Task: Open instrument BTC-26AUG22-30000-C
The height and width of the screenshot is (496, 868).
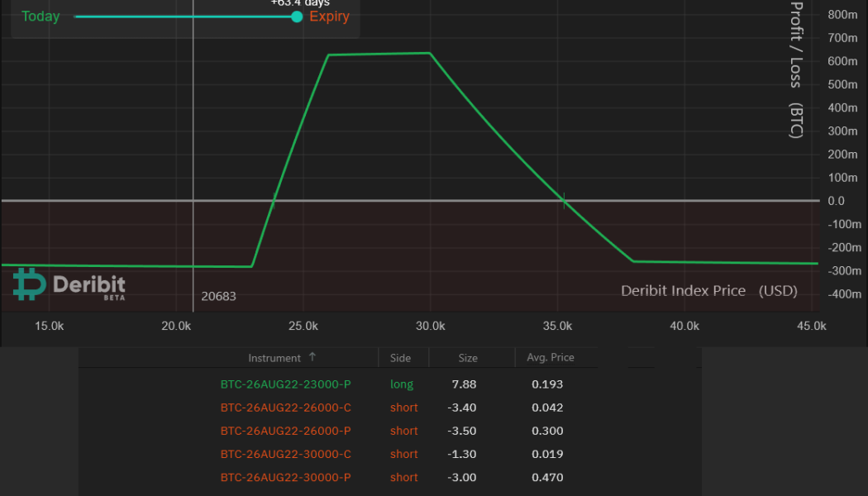Action: pyautogui.click(x=284, y=454)
